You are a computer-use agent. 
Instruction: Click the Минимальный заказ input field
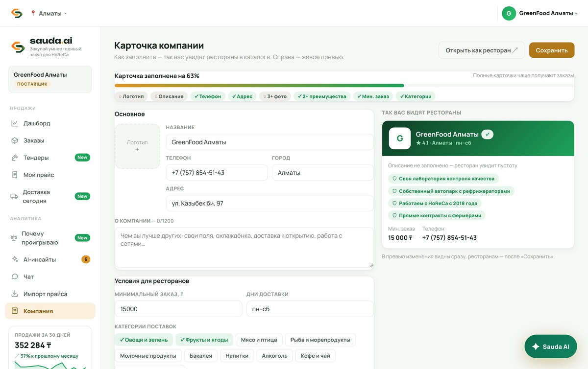point(178,309)
